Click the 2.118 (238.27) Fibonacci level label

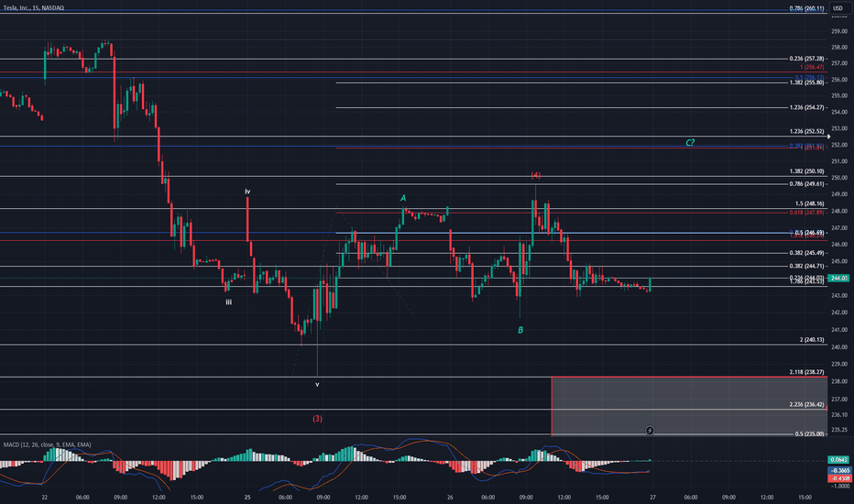tap(806, 372)
